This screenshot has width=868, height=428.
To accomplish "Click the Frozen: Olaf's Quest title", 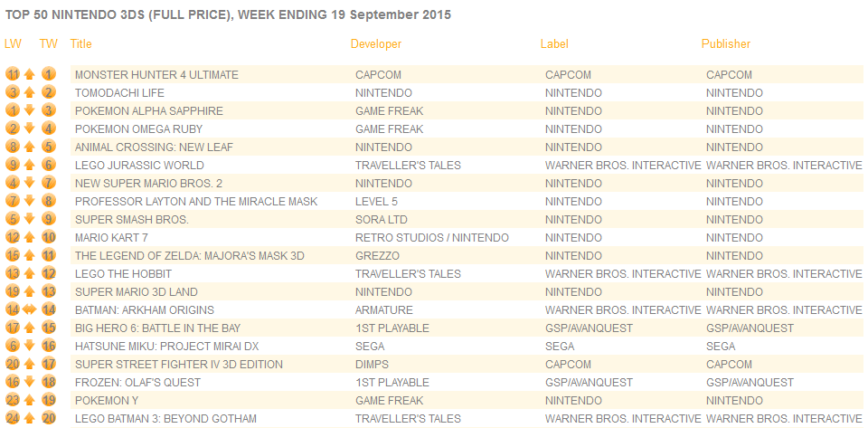I will tap(137, 382).
